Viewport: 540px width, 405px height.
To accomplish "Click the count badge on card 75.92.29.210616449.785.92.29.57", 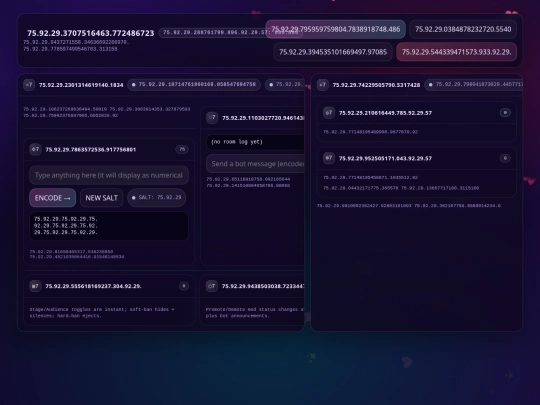I will pos(505,113).
